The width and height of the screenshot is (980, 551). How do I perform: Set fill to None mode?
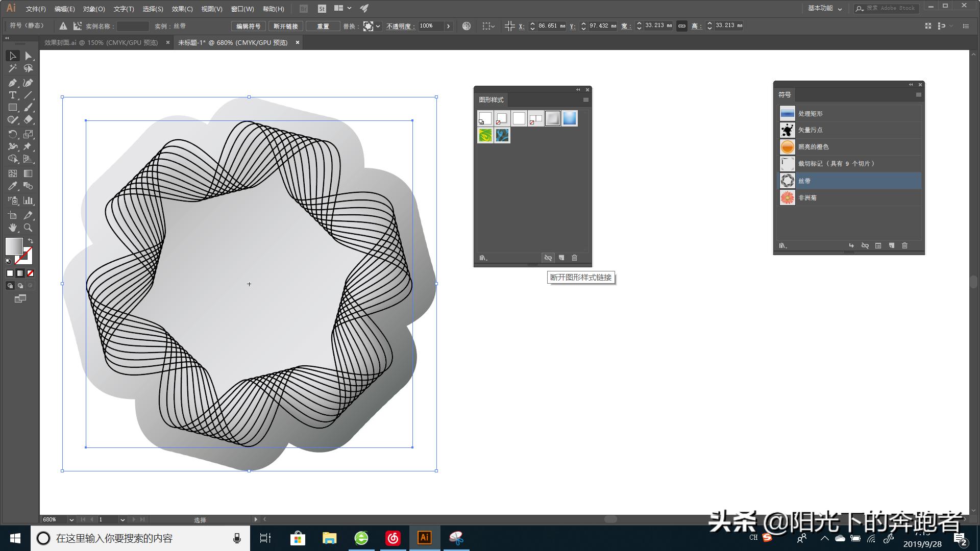(31, 273)
